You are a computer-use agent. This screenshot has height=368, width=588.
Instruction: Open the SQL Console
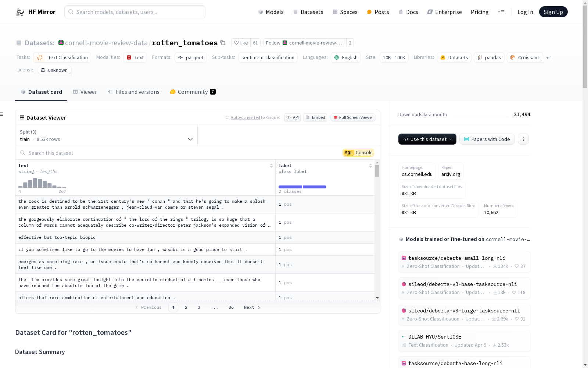click(358, 153)
